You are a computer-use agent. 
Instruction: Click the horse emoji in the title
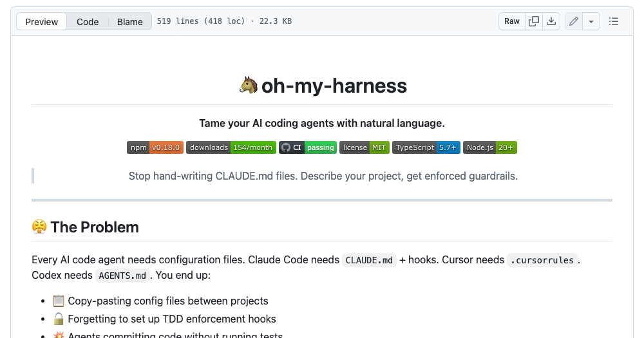coord(249,86)
